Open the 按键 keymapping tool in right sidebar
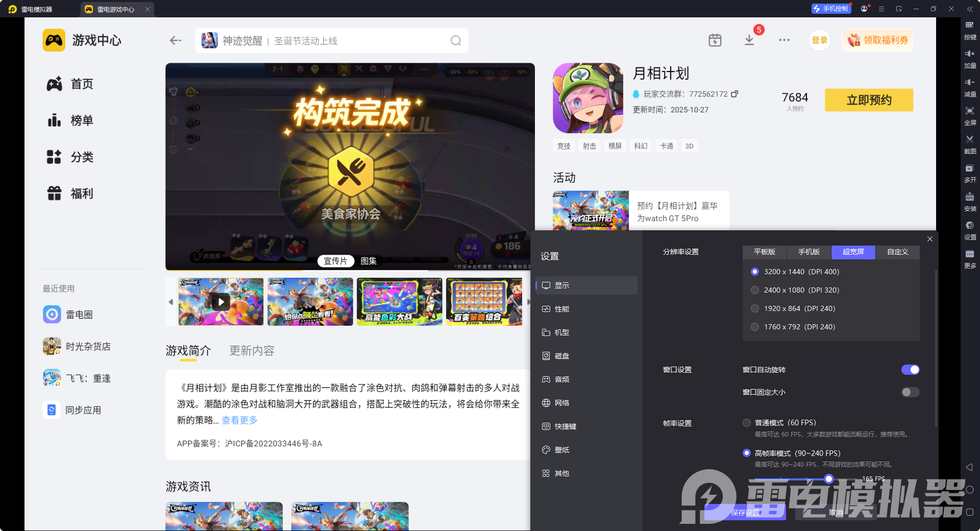Image resolution: width=980 pixels, height=531 pixels. (x=970, y=30)
